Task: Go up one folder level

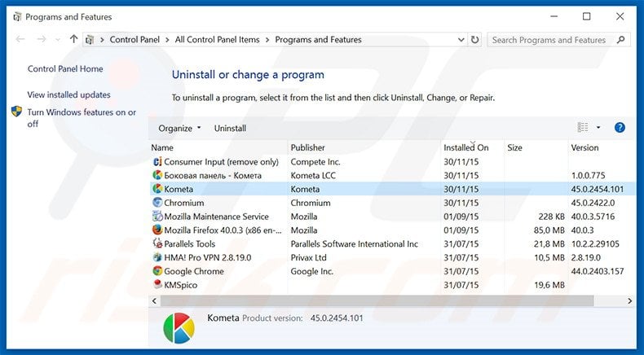Action: tap(73, 39)
